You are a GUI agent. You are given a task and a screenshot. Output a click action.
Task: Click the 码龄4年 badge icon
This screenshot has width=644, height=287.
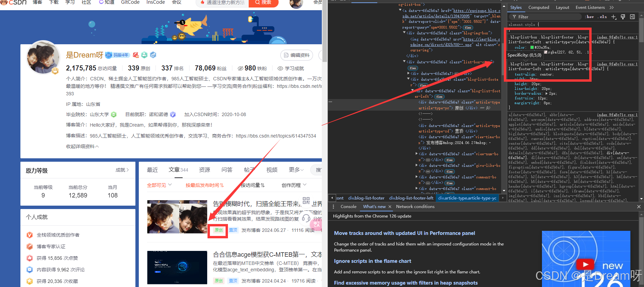[x=117, y=55]
